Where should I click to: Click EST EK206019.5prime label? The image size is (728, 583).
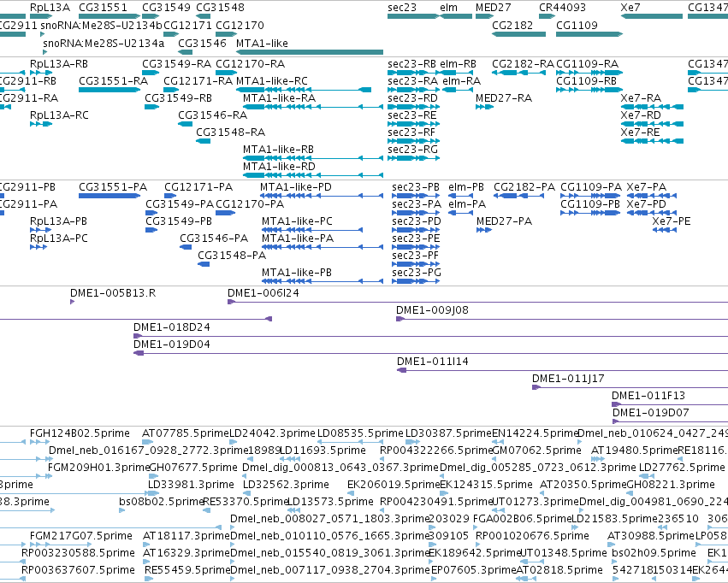393,485
